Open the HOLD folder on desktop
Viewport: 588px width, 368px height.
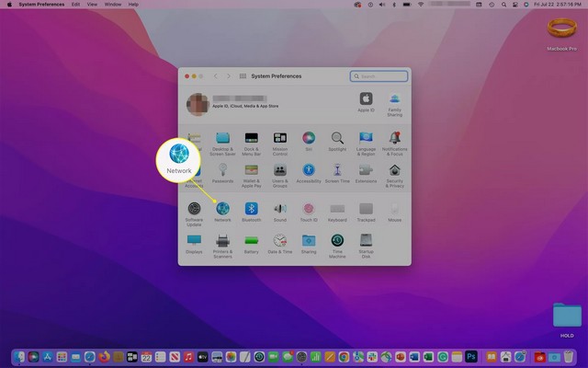click(566, 316)
